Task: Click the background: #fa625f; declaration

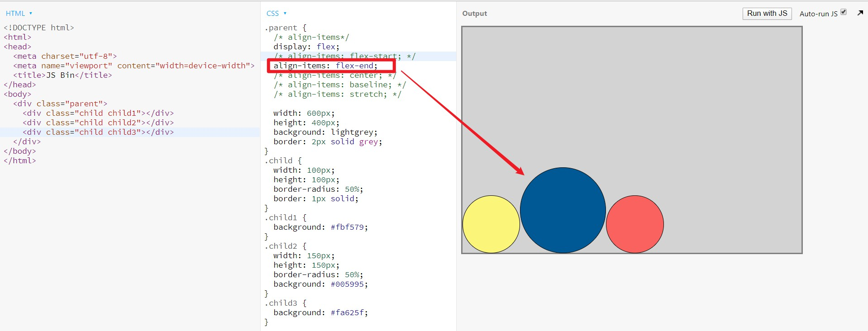Action: pyautogui.click(x=321, y=312)
